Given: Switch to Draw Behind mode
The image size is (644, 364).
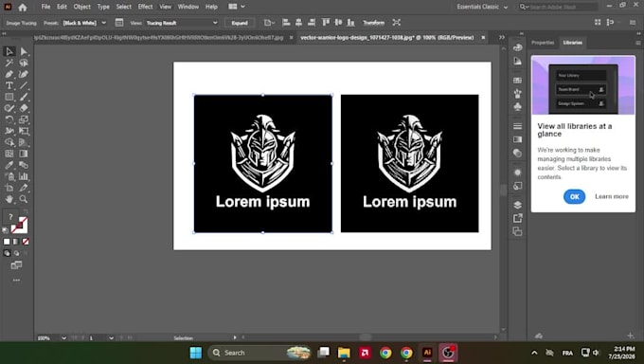Looking at the screenshot, I should tap(16, 253).
